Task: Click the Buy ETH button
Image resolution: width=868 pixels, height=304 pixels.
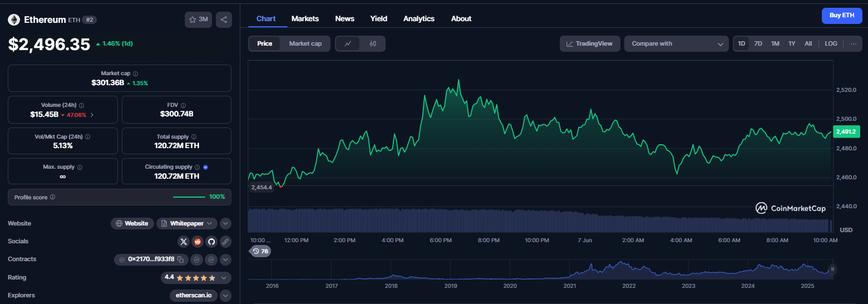Action: [842, 16]
